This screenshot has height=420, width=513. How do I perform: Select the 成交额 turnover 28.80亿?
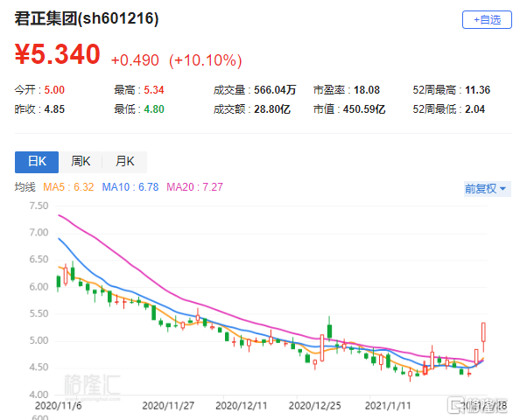pos(272,109)
